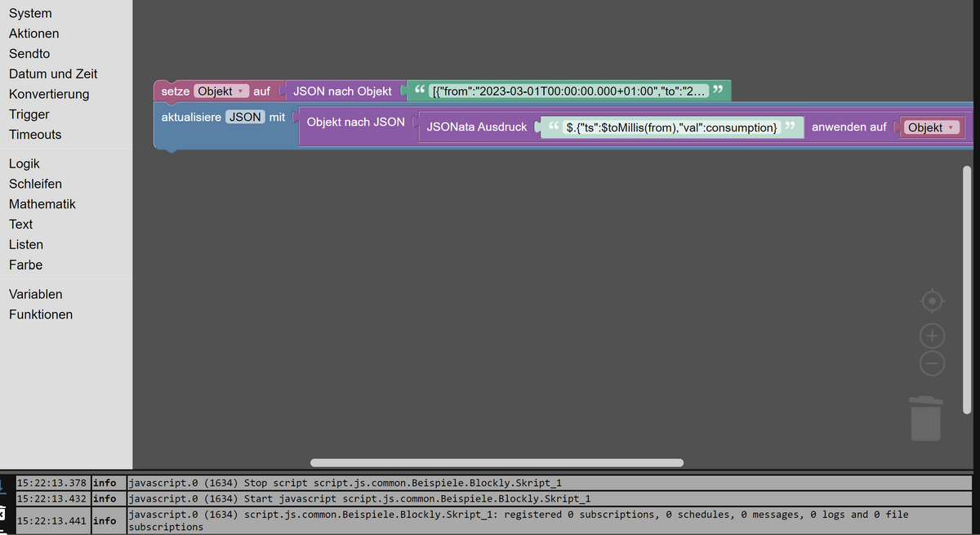Open the Datum und Zeit category
The width and height of the screenshot is (980, 535).
[x=53, y=74]
